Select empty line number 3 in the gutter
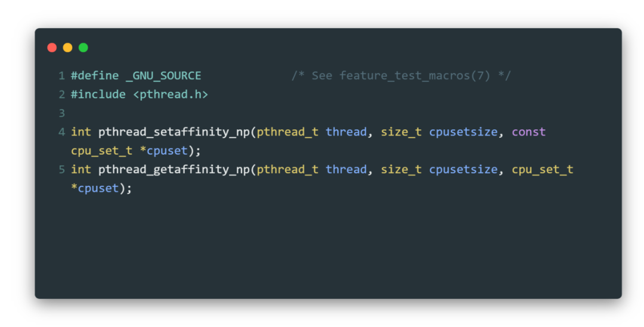The height and width of the screenshot is (327, 644). coord(61,113)
